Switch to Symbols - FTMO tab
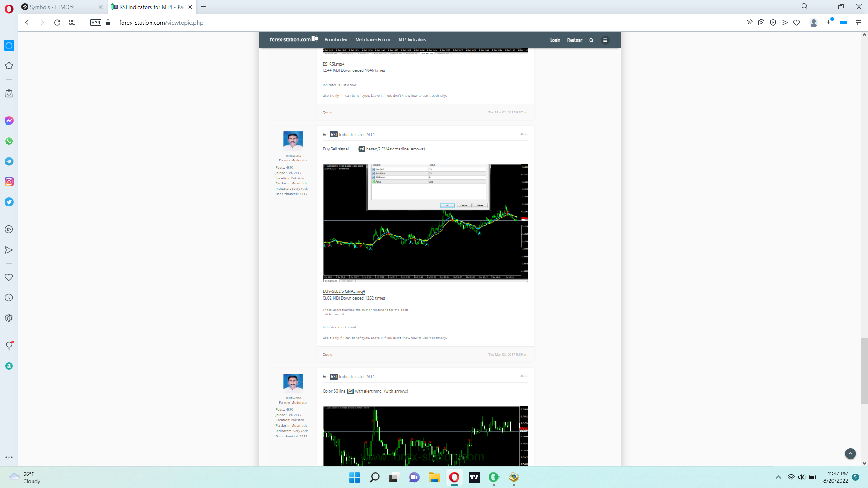Viewport: 868px width, 488px height. point(52,7)
